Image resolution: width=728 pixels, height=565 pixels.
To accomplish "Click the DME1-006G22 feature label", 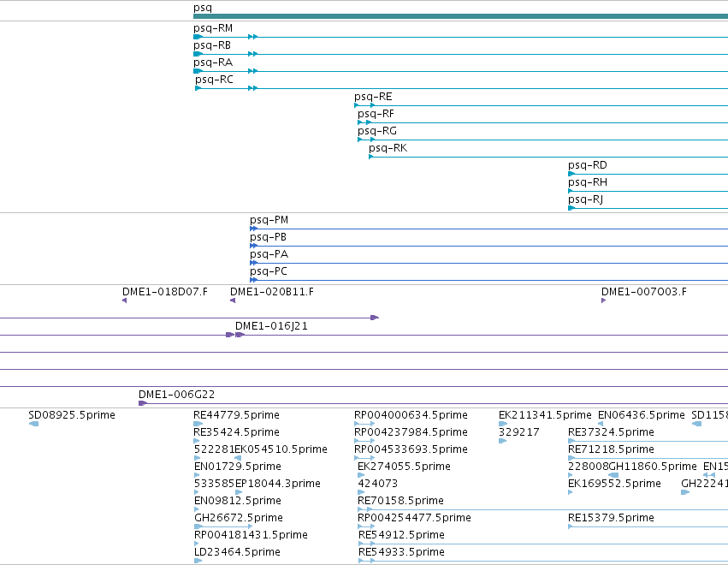I will pos(177,395).
